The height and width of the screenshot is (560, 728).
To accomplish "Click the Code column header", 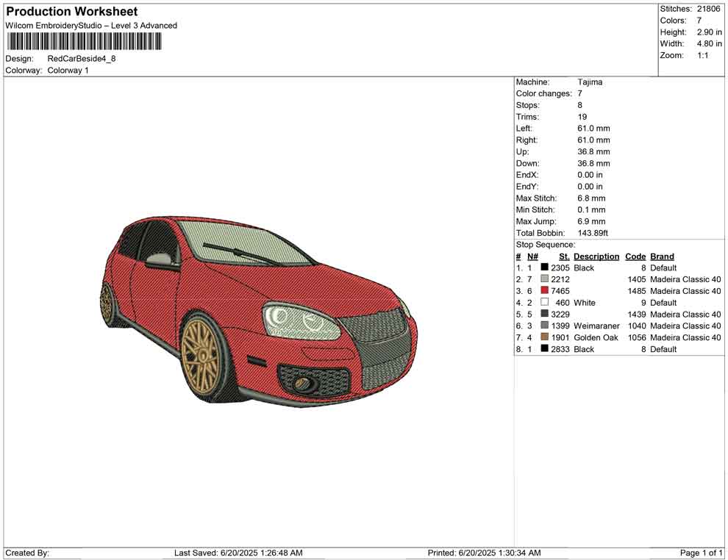I will 635,256.
